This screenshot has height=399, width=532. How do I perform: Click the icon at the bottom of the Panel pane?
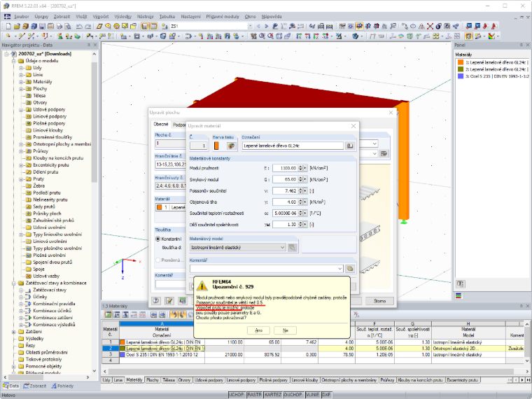[x=461, y=283]
